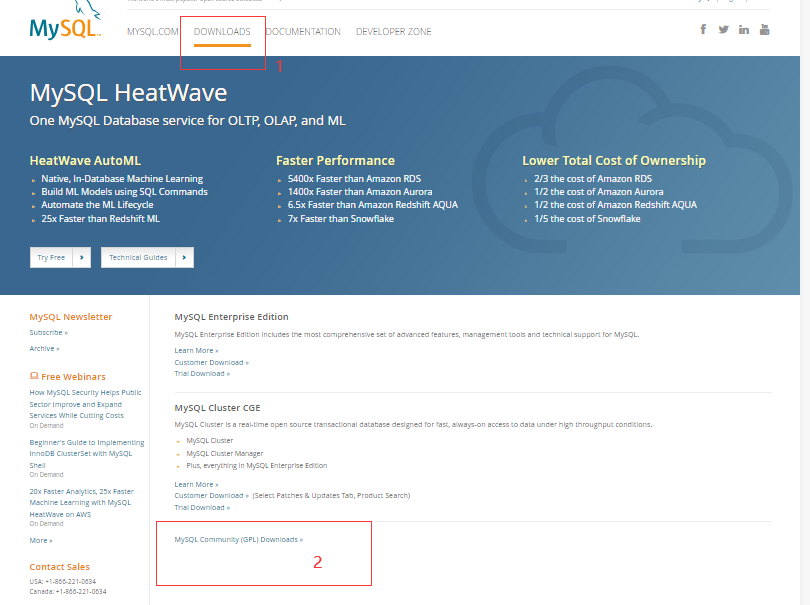Click the Try Free button
810x605 pixels.
pos(60,257)
